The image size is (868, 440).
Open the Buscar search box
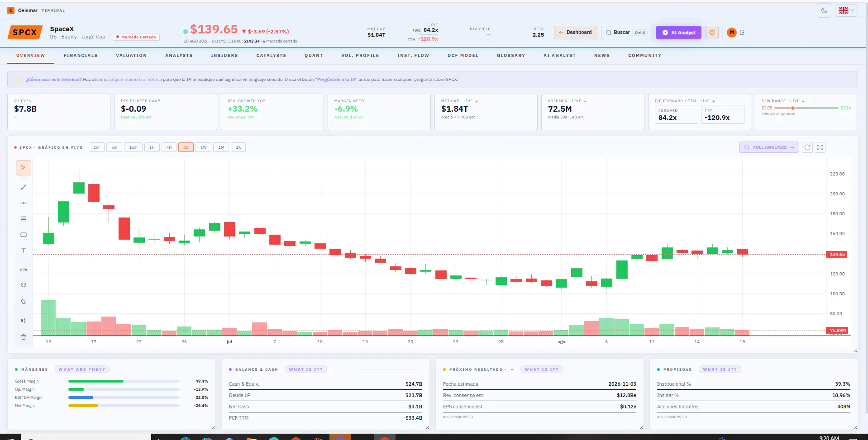tap(626, 33)
